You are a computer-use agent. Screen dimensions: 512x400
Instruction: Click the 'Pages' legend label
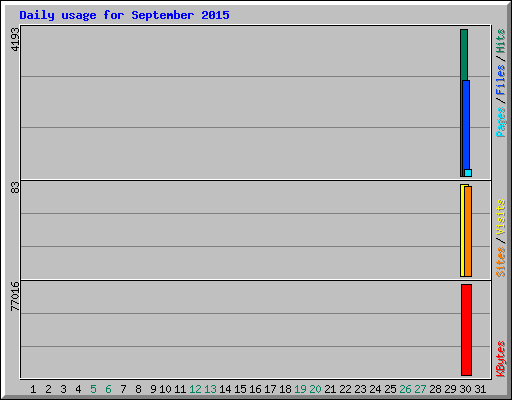click(500, 122)
